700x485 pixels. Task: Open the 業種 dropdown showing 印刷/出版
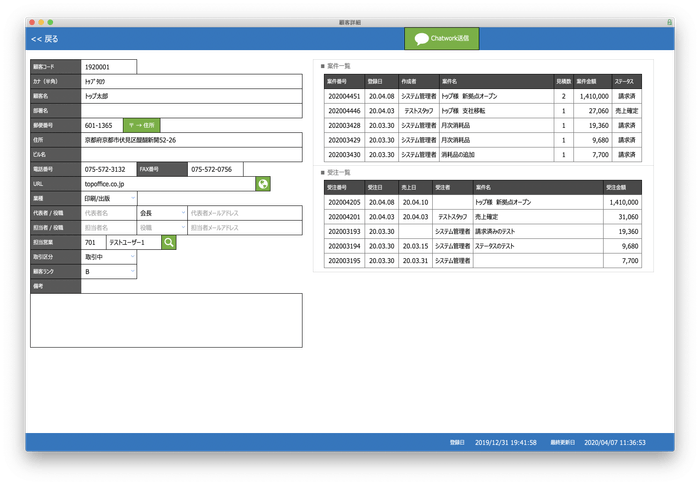tap(108, 199)
